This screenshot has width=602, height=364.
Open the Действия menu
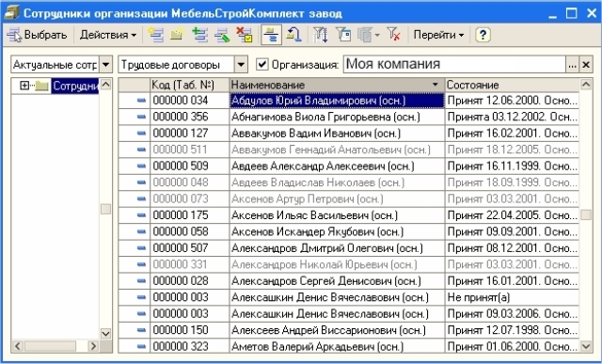coord(108,35)
